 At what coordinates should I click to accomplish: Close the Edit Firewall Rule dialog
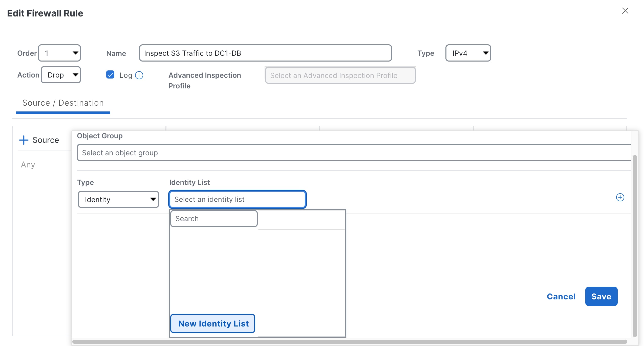(x=625, y=11)
